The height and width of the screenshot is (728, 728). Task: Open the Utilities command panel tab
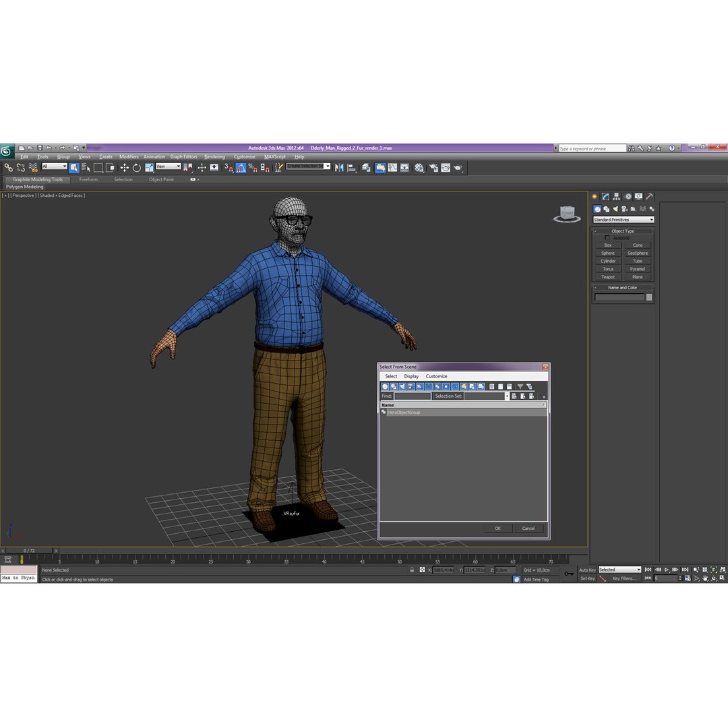point(650,197)
